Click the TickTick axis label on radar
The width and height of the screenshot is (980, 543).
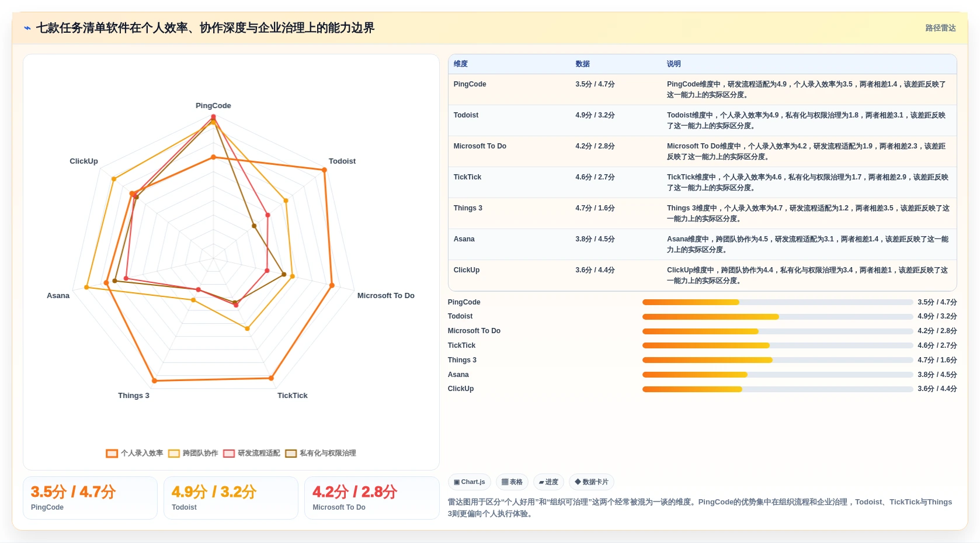coord(293,396)
